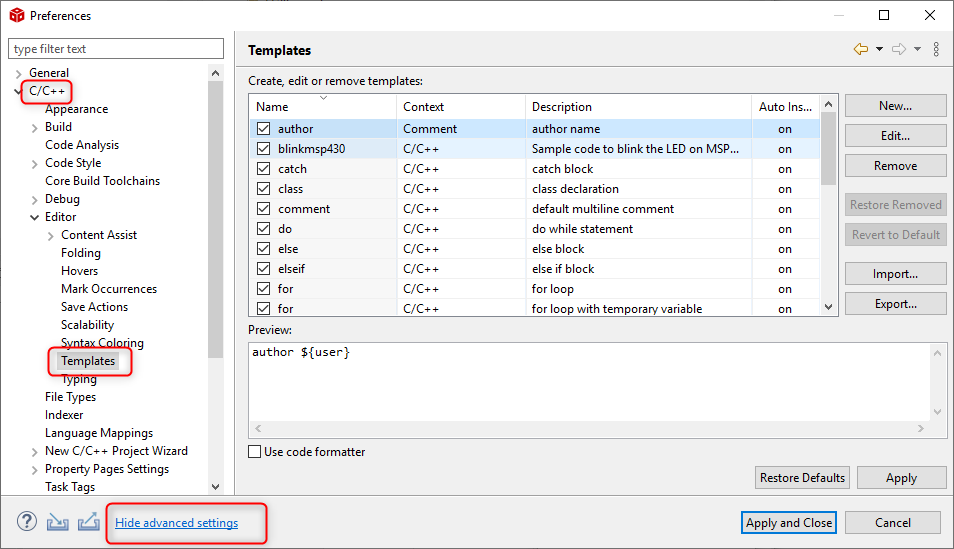Click the import preferences icon

click(58, 522)
